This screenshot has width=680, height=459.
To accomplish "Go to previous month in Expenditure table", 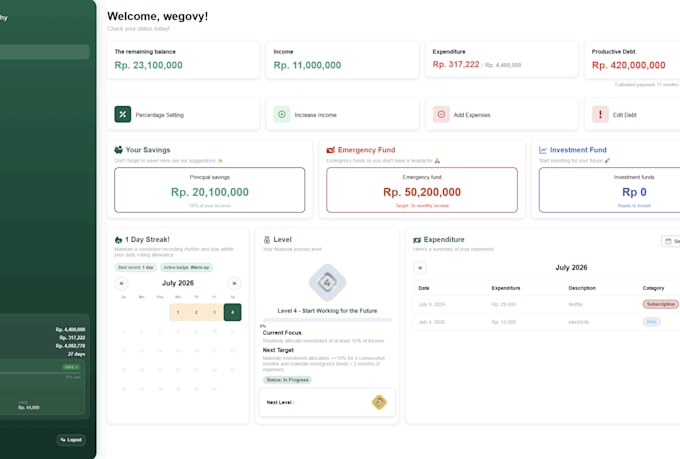I will pyautogui.click(x=420, y=268).
